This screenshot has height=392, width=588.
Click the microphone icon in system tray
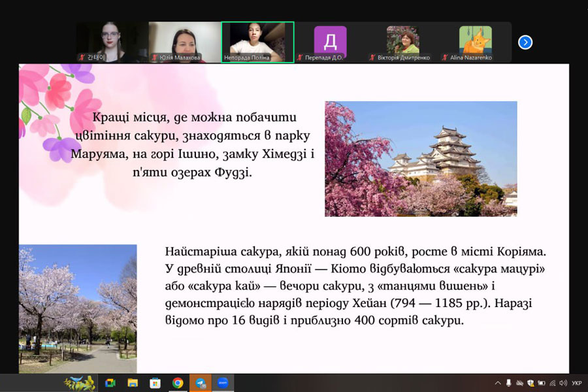point(509,383)
